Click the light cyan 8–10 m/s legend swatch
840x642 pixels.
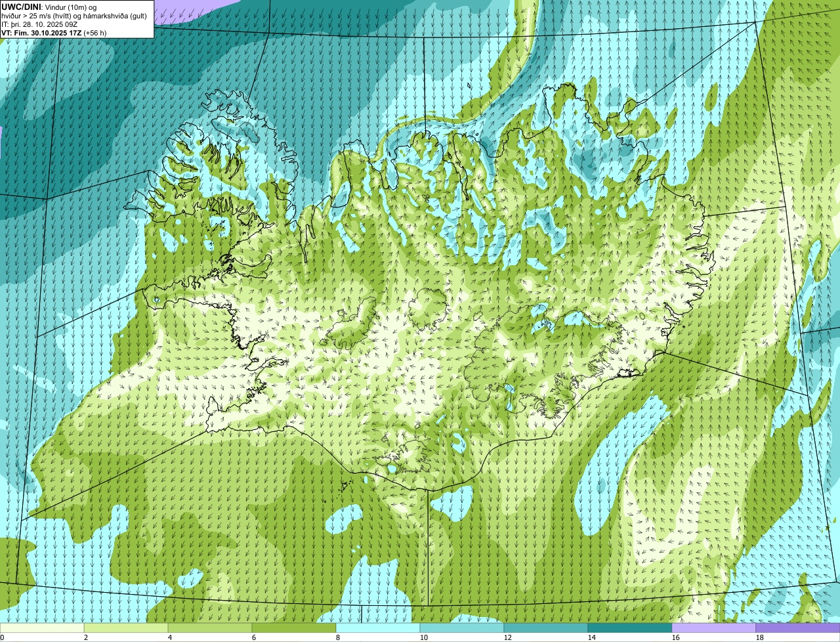click(378, 628)
